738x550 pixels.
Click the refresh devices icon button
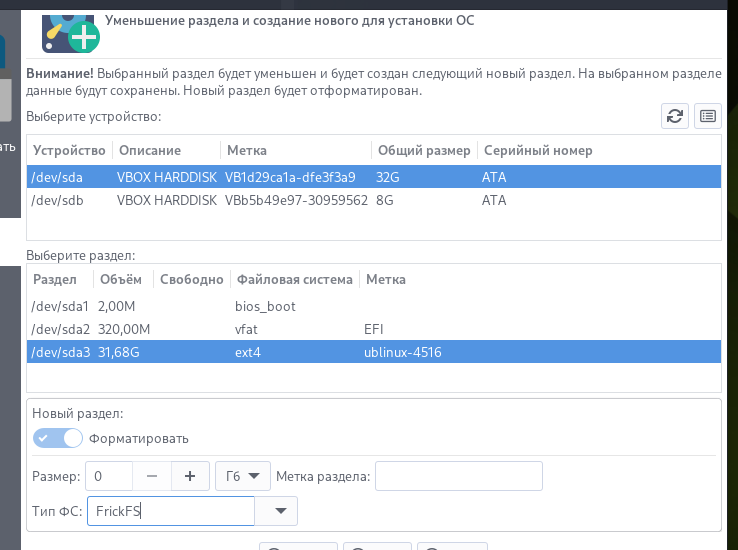674,116
